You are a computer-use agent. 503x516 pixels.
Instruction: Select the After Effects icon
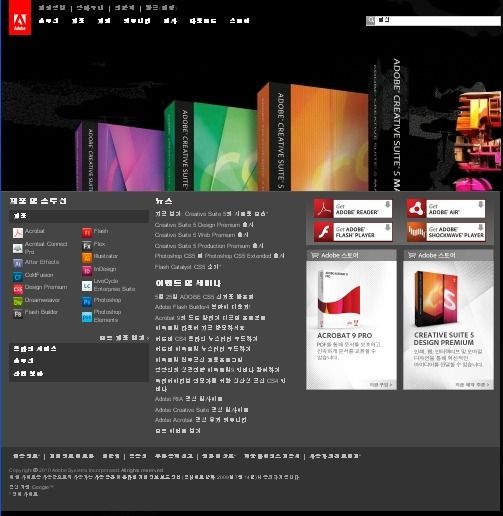(x=18, y=263)
